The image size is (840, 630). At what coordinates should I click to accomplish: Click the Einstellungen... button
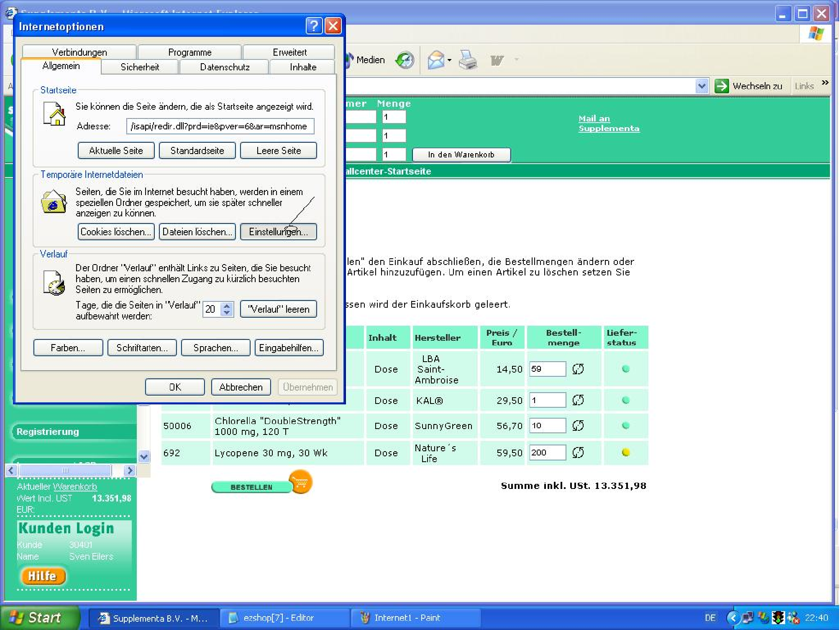click(278, 232)
